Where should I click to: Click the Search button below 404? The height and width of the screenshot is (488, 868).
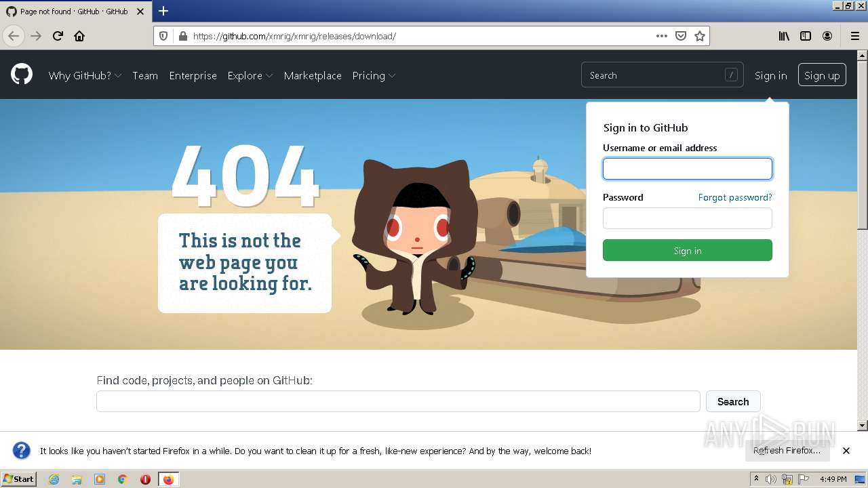733,401
